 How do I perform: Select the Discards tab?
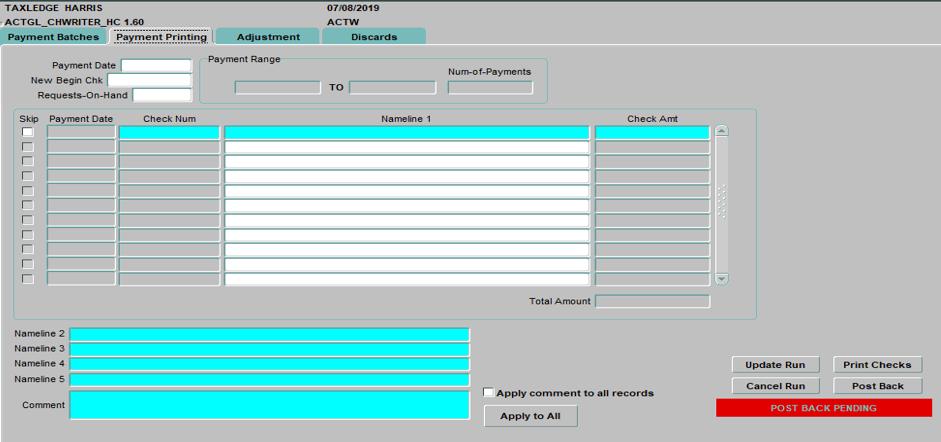click(x=374, y=37)
